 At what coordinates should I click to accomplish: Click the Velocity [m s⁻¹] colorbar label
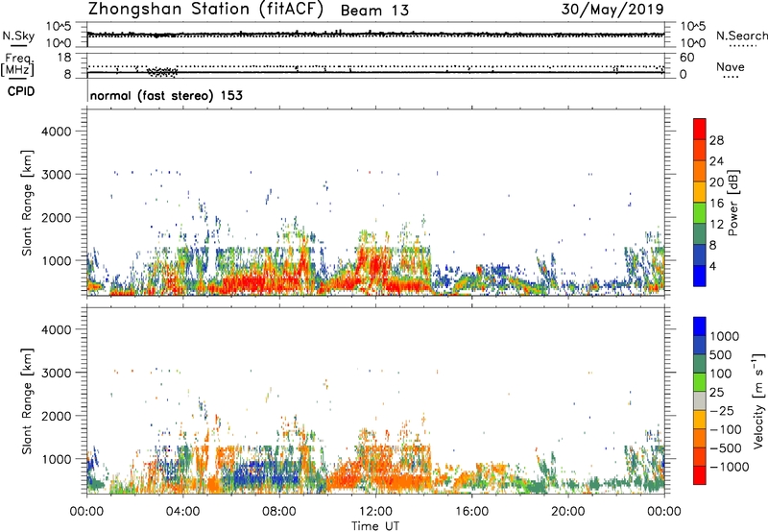coord(758,400)
